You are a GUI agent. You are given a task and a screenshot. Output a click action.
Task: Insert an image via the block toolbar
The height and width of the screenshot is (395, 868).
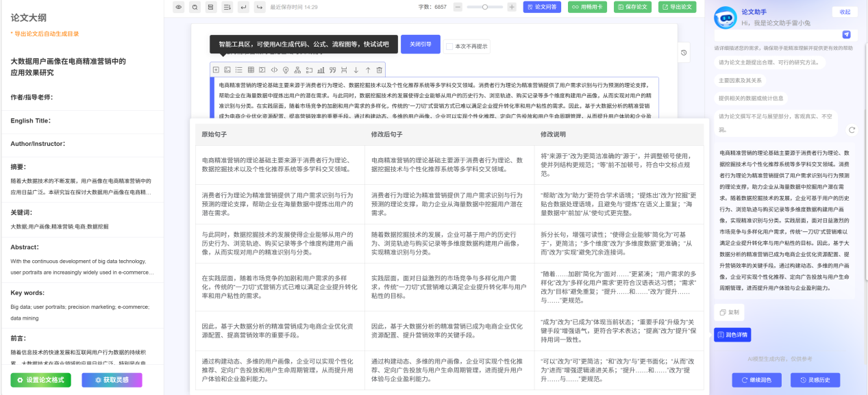[x=227, y=70]
